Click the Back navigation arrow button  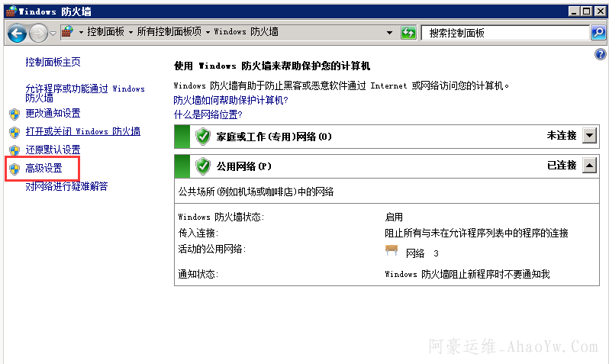pyautogui.click(x=17, y=33)
